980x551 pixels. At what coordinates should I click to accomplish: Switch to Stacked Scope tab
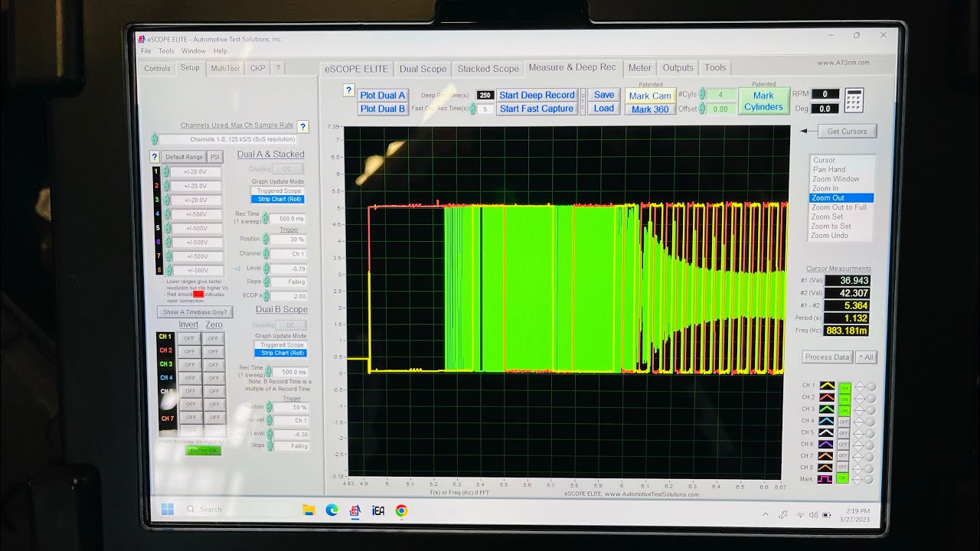pos(488,68)
